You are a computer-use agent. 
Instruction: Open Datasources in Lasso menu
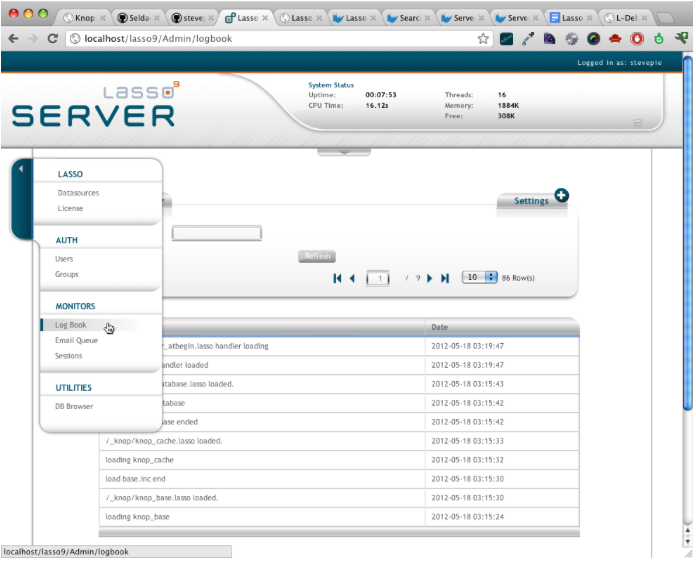(x=78, y=193)
